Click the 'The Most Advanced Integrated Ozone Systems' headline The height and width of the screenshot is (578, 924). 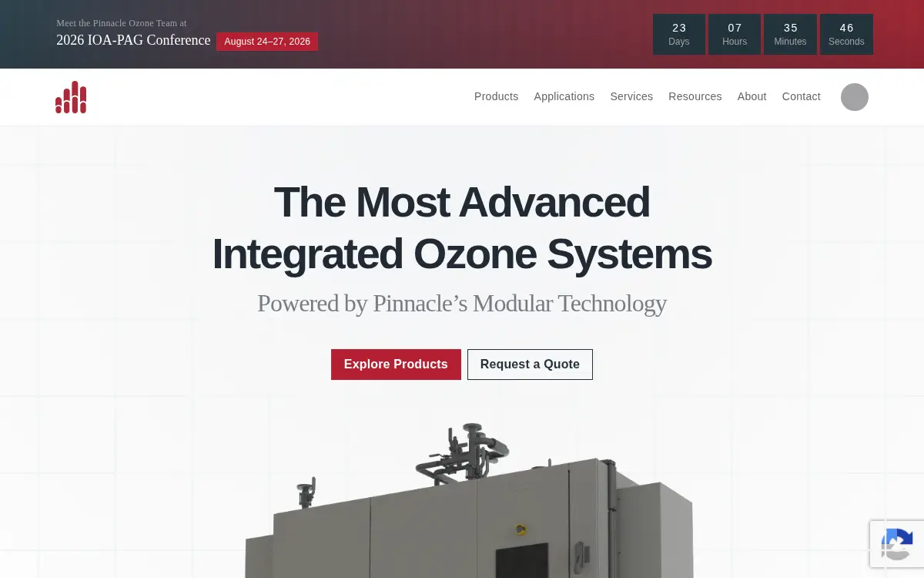(462, 228)
